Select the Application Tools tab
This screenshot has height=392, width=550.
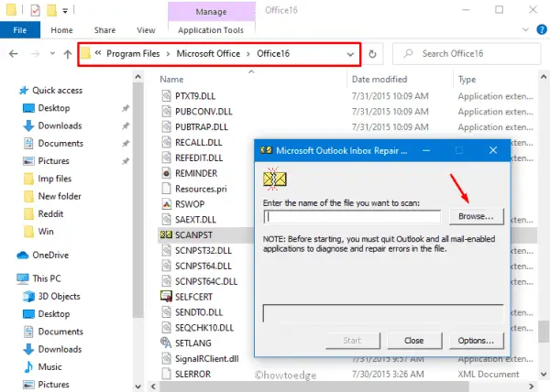point(208,28)
